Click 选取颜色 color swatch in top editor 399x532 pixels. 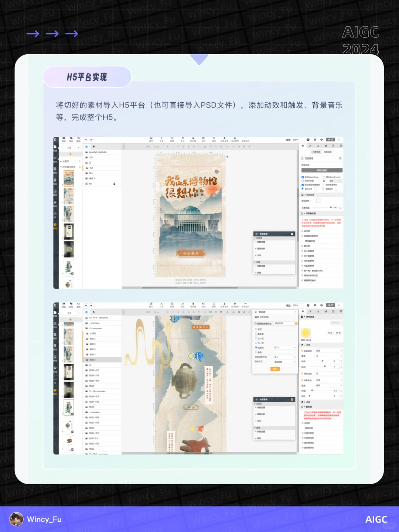click(x=318, y=201)
